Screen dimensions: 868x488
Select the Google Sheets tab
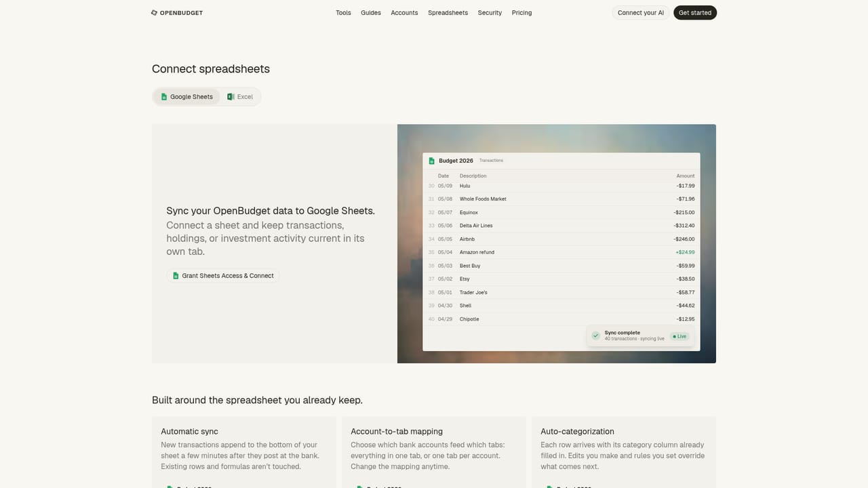(x=186, y=97)
